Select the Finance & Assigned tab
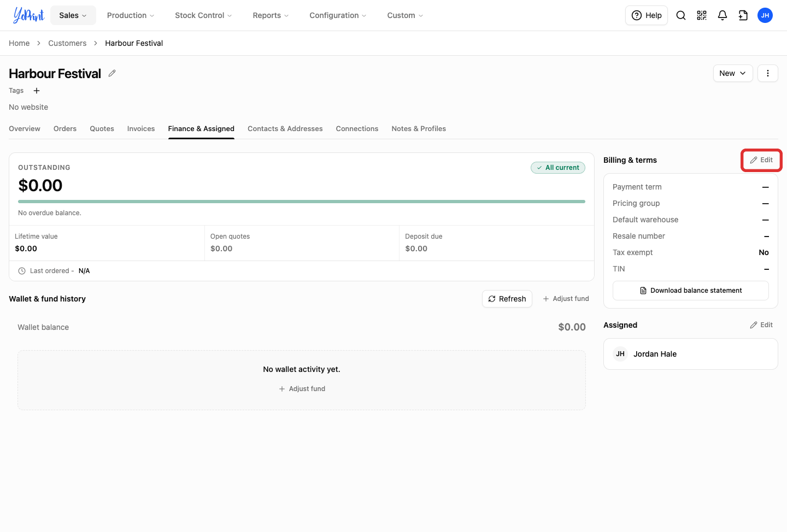787x532 pixels. point(201,129)
